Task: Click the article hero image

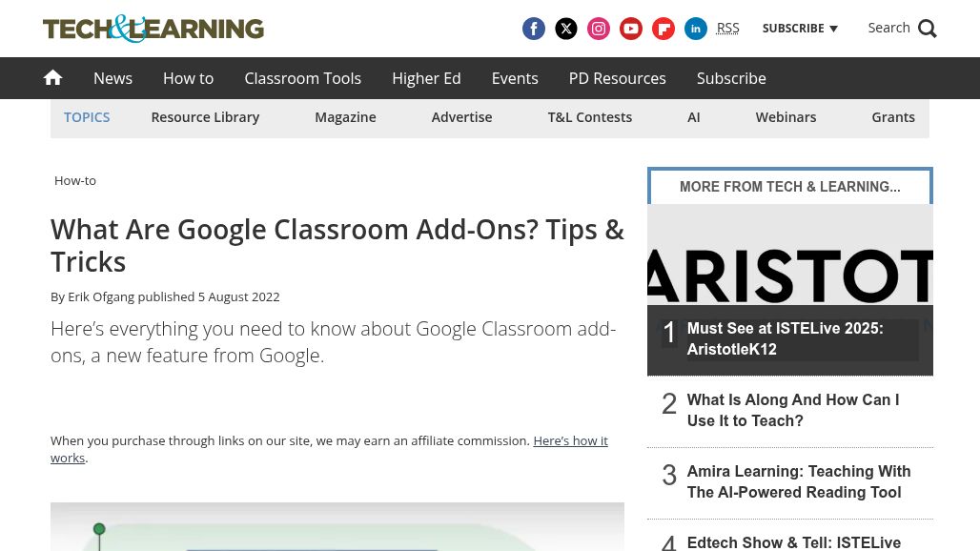Action: [x=337, y=526]
